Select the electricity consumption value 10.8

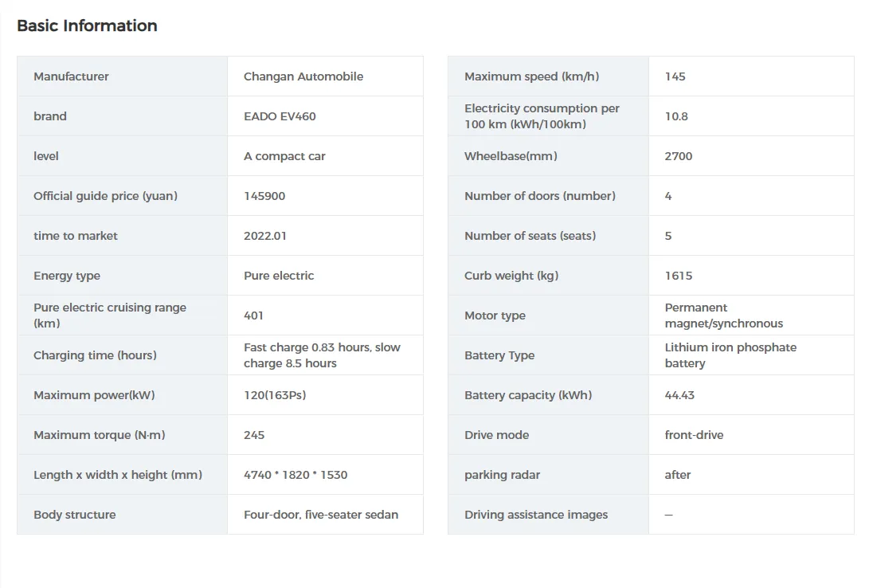(676, 116)
